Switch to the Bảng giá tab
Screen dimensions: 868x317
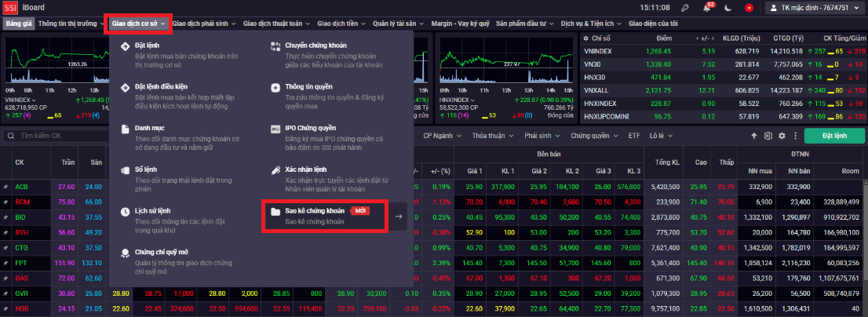pyautogui.click(x=20, y=24)
